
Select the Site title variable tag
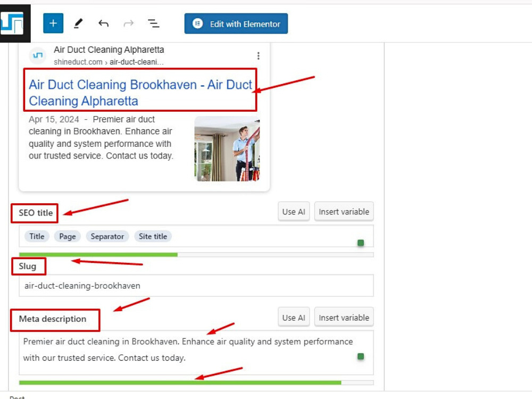coord(153,237)
